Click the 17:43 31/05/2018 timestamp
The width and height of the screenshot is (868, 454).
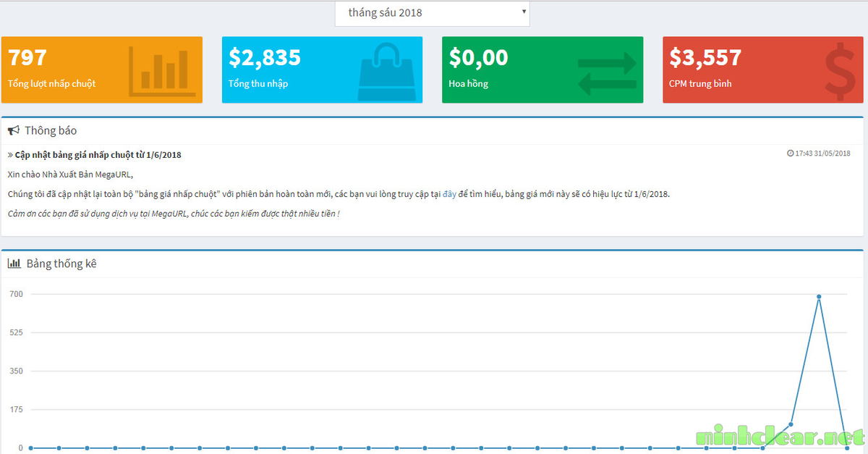tap(822, 154)
